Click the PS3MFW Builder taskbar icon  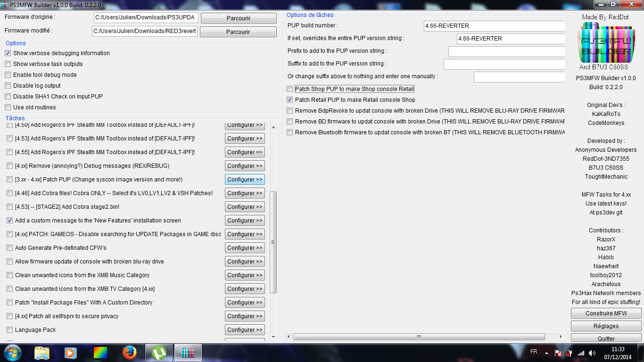[x=188, y=352]
